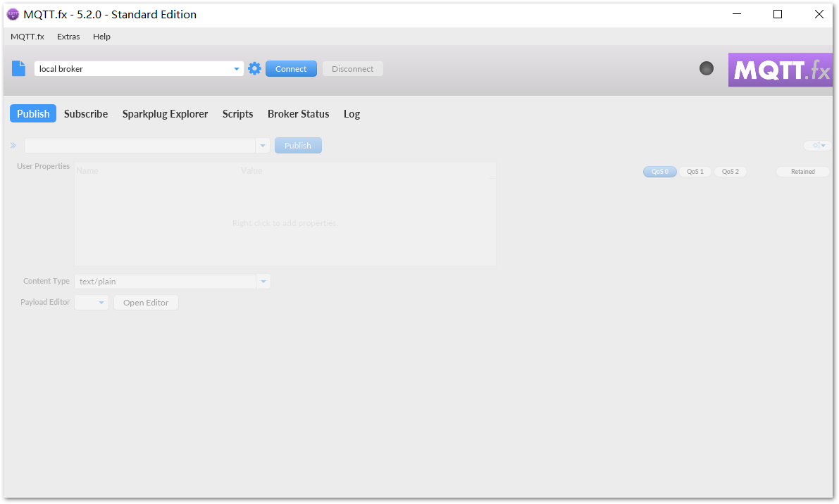Select QoS 0 toggle
839x504 pixels.
[x=660, y=172]
